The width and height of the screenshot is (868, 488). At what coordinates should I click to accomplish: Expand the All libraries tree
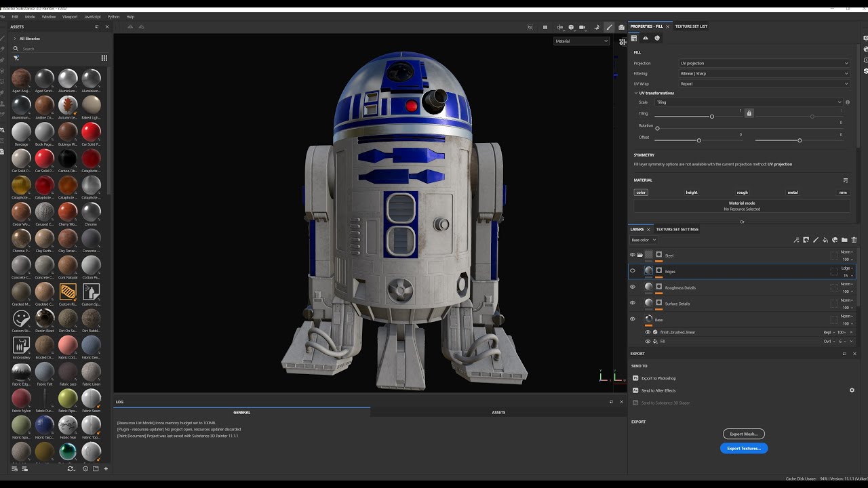(x=15, y=39)
